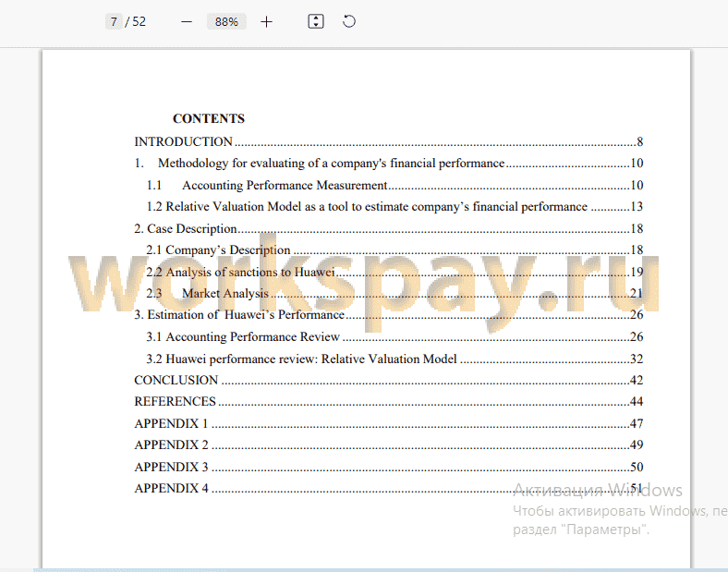This screenshot has height=572, width=728.
Task: Open the APPENDIX 2 entry
Action: point(389,444)
